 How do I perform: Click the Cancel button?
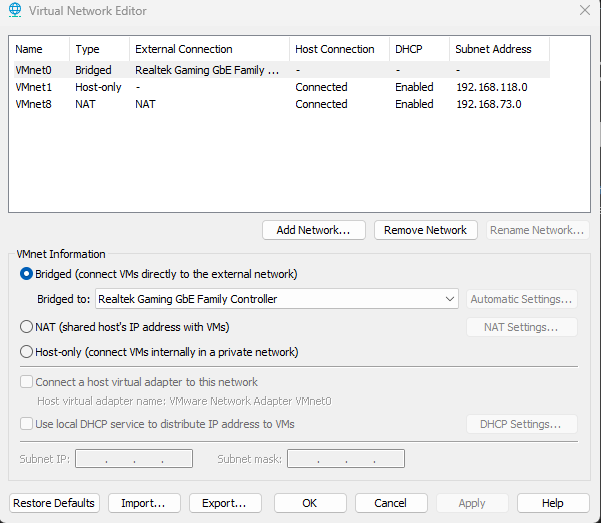[x=391, y=503]
